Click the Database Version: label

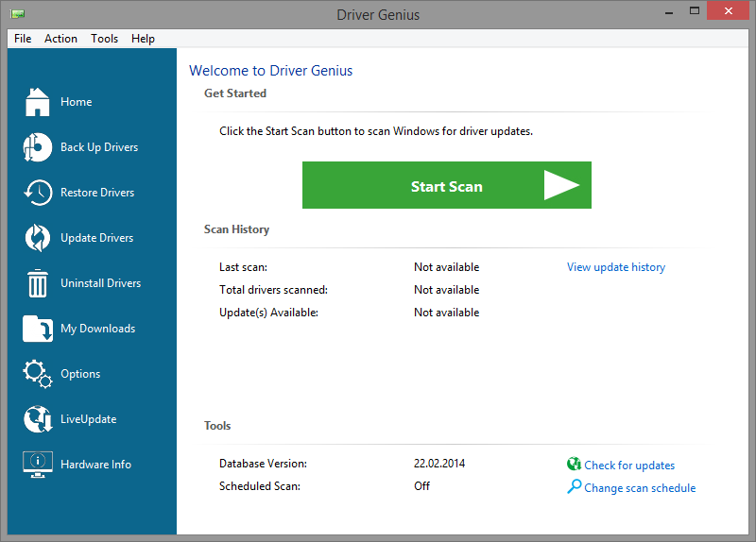[x=264, y=464]
